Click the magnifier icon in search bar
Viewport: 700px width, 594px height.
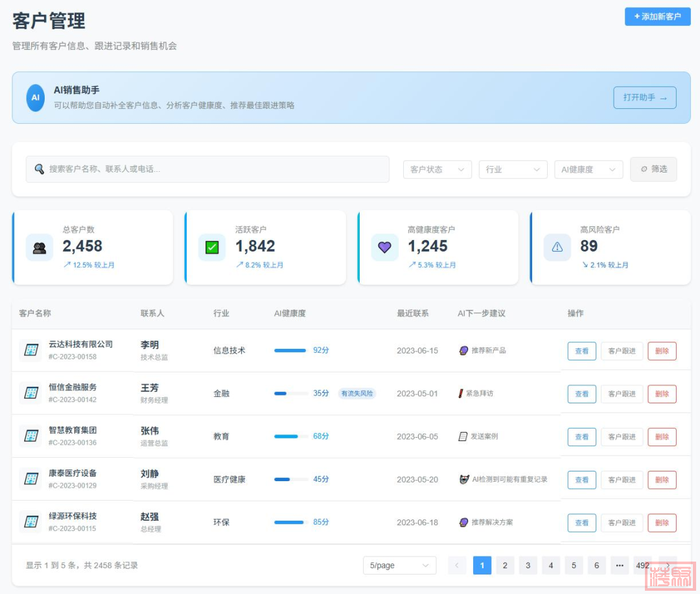pos(40,169)
